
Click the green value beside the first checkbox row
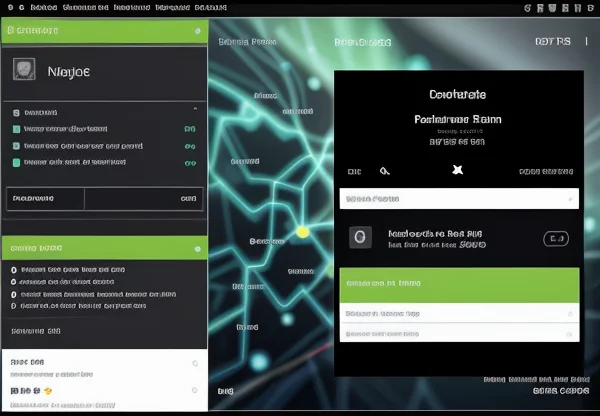(x=190, y=129)
